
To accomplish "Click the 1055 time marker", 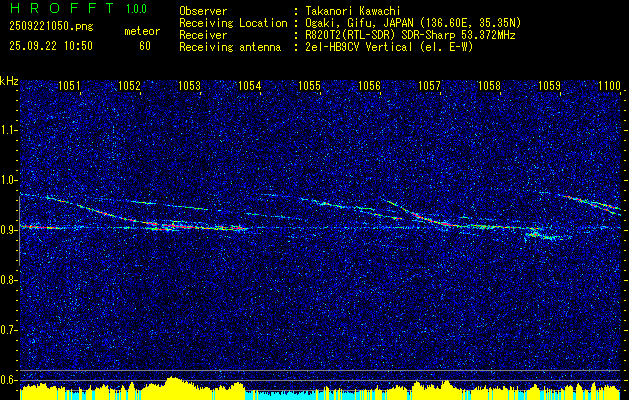I will (309, 85).
